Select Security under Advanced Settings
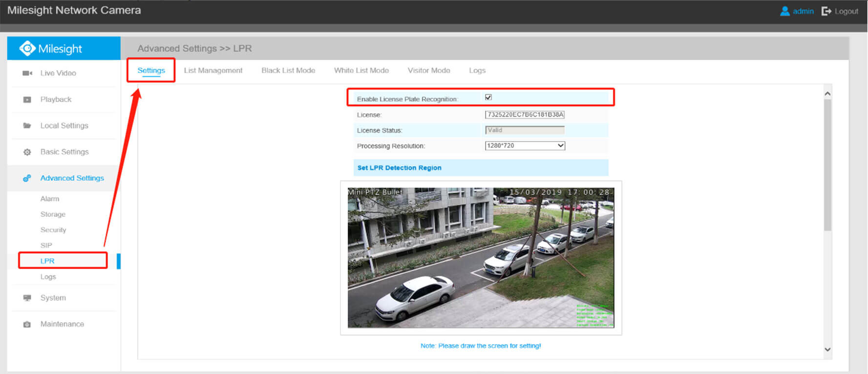Image resolution: width=868 pixels, height=374 pixels. [x=53, y=230]
